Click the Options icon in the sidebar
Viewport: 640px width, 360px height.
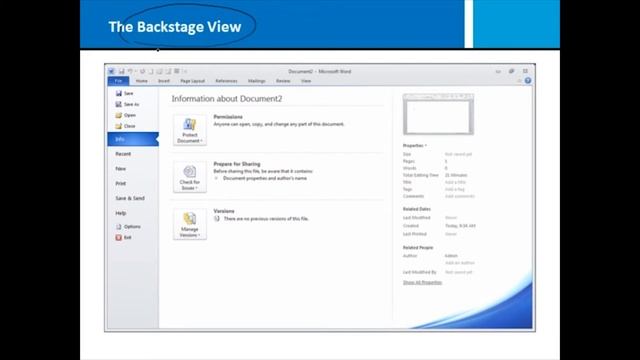coord(119,227)
